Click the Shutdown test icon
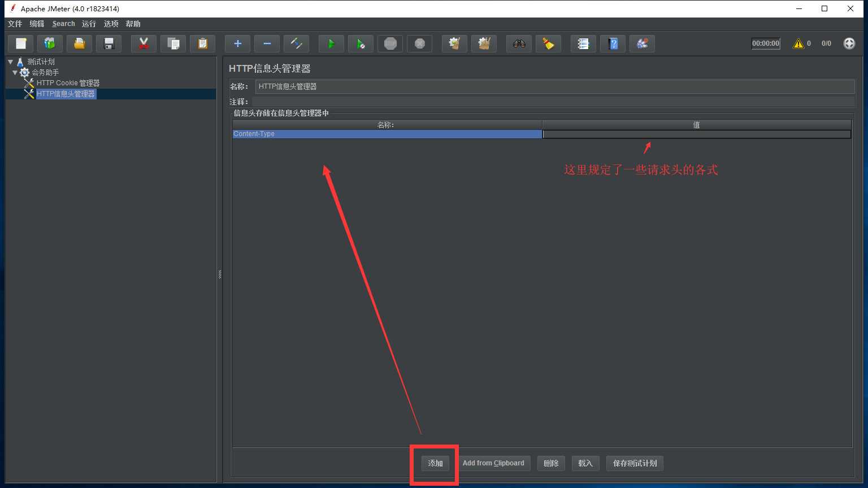The height and width of the screenshot is (488, 868). pos(419,43)
